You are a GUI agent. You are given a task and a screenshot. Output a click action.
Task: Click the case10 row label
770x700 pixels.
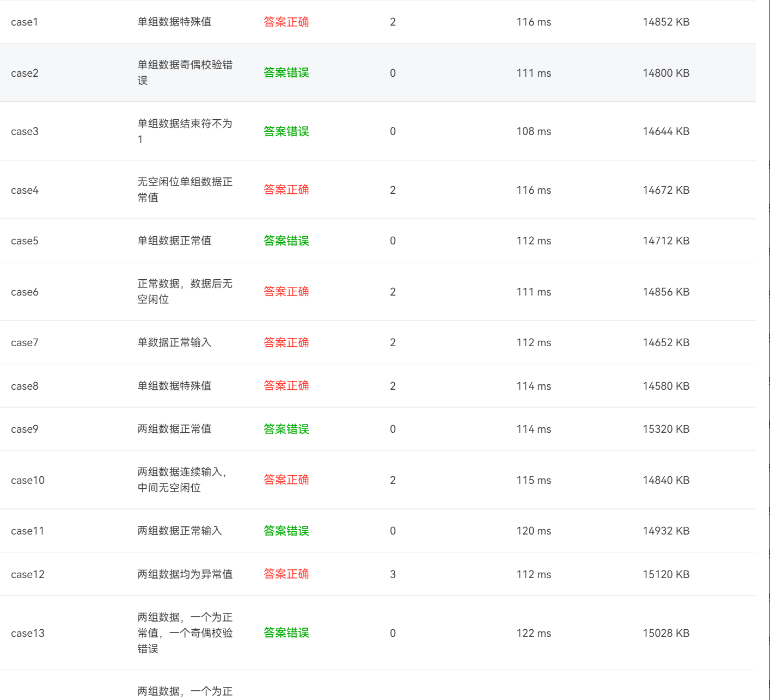pos(28,481)
